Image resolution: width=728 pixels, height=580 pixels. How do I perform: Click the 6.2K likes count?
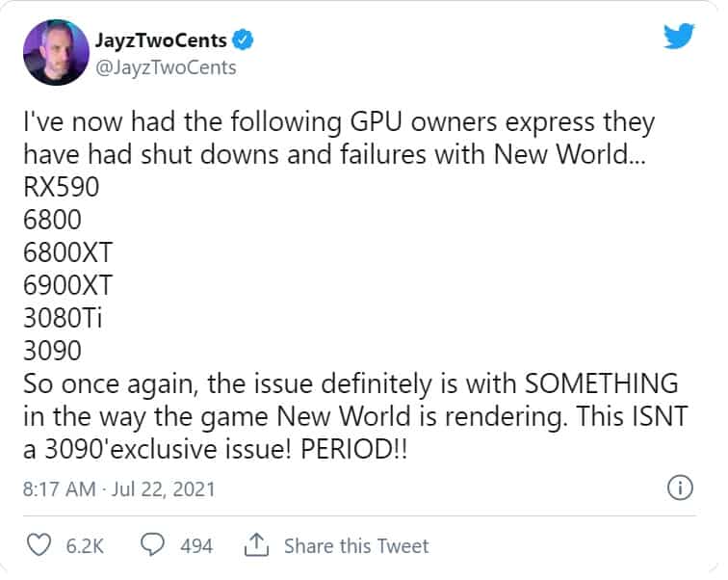click(x=85, y=545)
